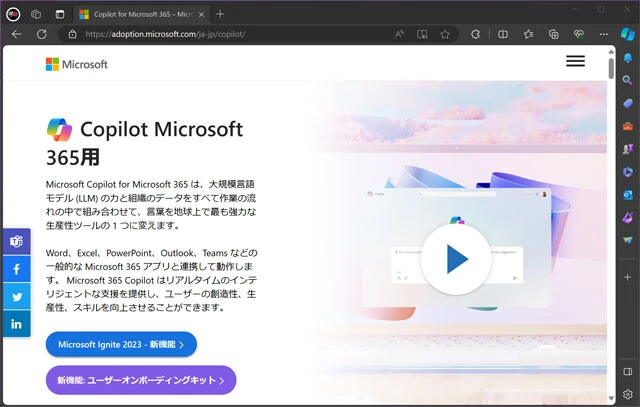Turn on Read aloud from the address bar
640x407 pixels.
[x=400, y=34]
